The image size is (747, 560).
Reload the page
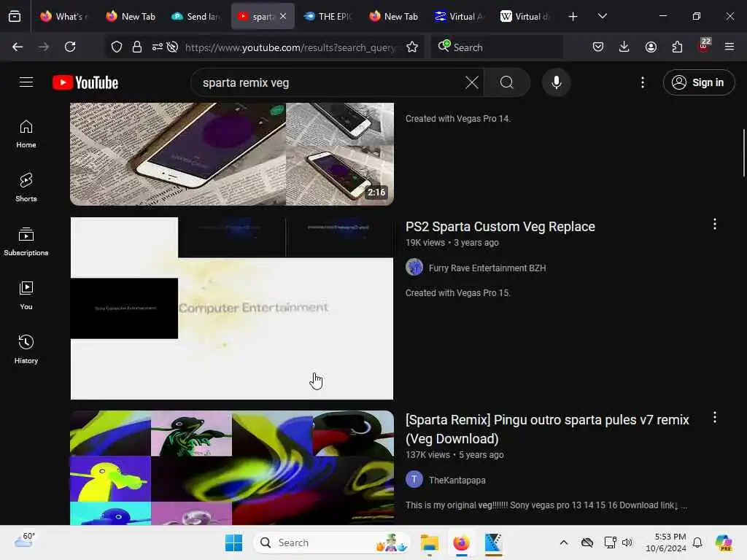tap(70, 47)
